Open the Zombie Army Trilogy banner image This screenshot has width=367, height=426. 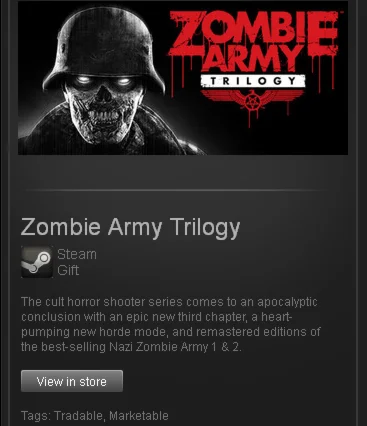(183, 77)
